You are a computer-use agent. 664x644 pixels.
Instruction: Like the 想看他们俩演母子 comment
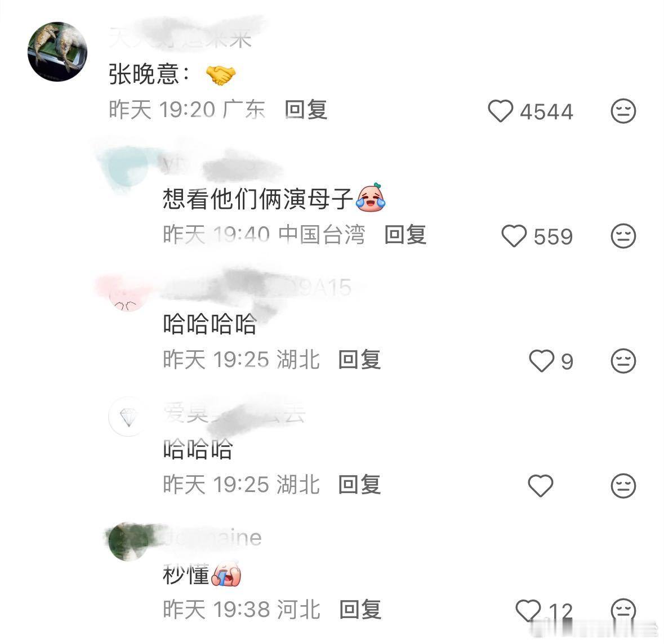click(x=514, y=236)
